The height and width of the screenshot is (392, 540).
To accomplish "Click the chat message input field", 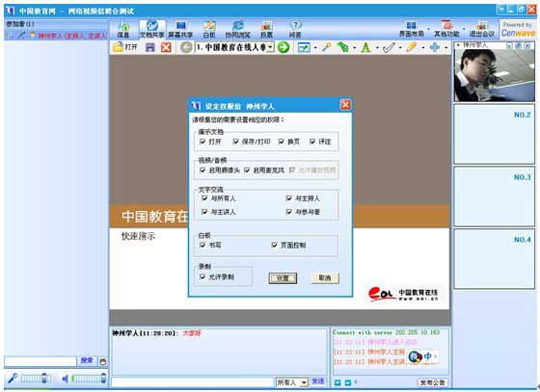I will point(193,382).
